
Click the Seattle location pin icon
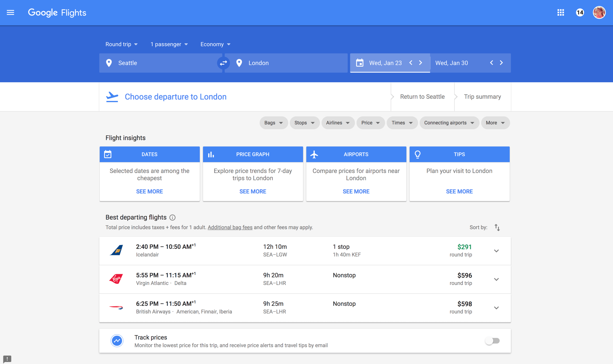[109, 63]
